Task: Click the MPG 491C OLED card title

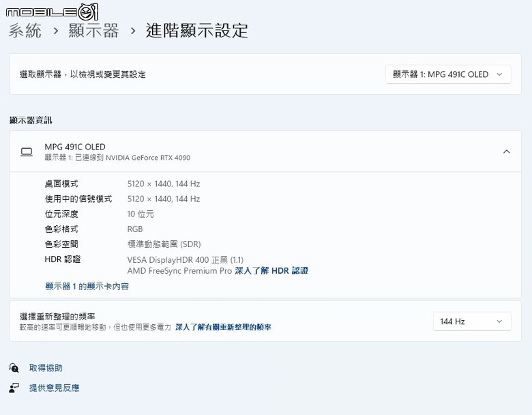Action: click(x=75, y=147)
